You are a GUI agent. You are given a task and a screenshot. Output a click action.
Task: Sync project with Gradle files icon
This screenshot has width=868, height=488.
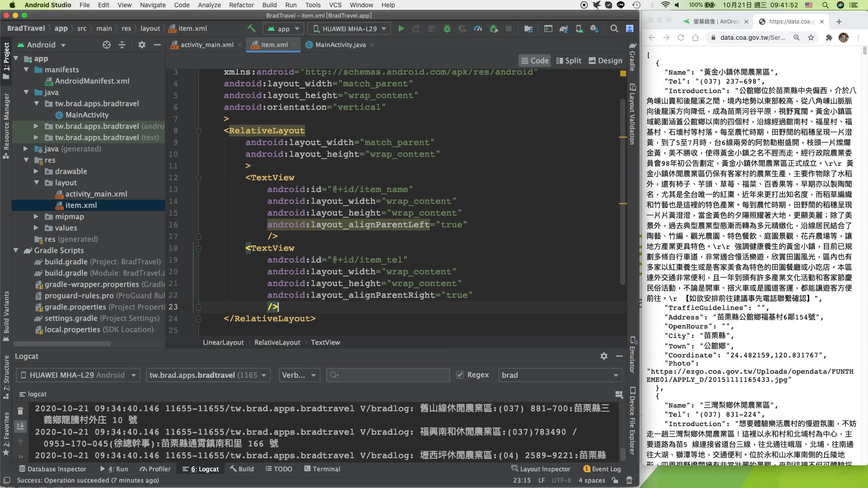564,28
